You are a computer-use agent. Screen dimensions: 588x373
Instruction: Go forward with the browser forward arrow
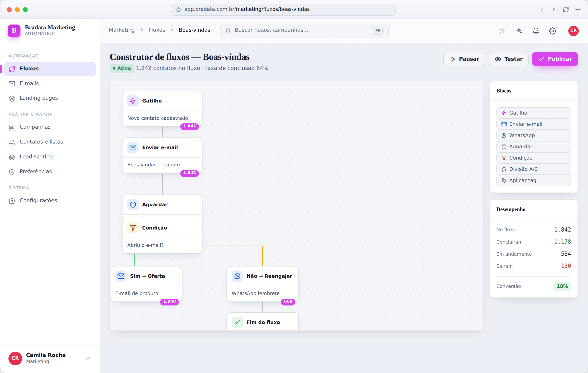point(554,9)
